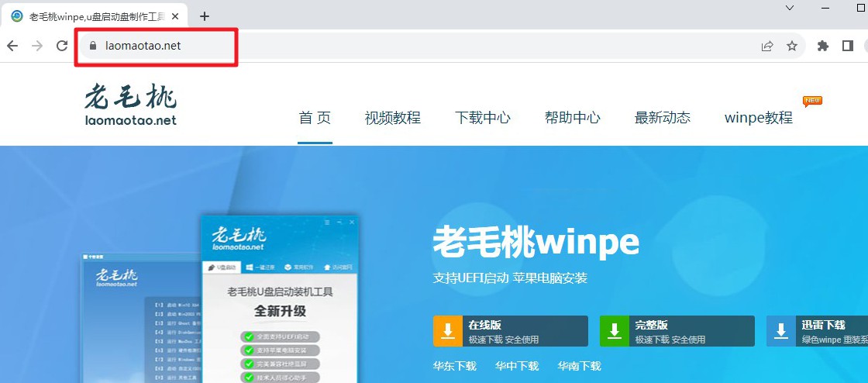Bookmark this page with the star icon
This screenshot has width=868, height=383.
point(792,46)
